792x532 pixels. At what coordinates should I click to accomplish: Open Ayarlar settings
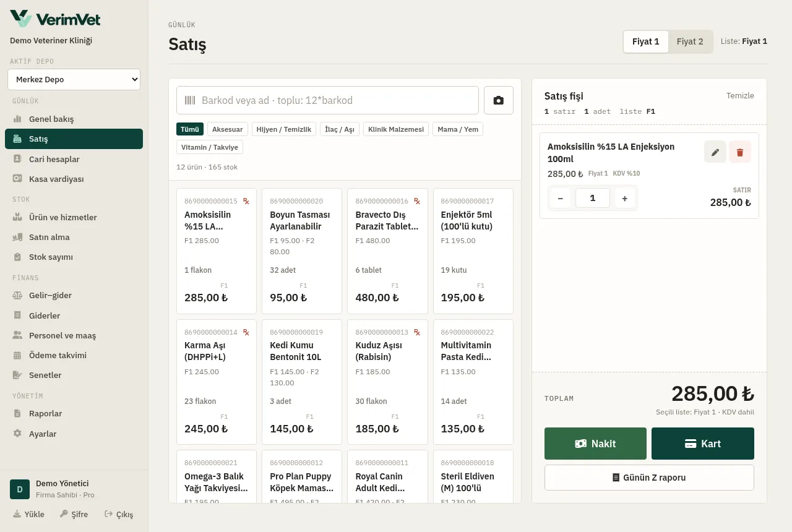point(74,434)
